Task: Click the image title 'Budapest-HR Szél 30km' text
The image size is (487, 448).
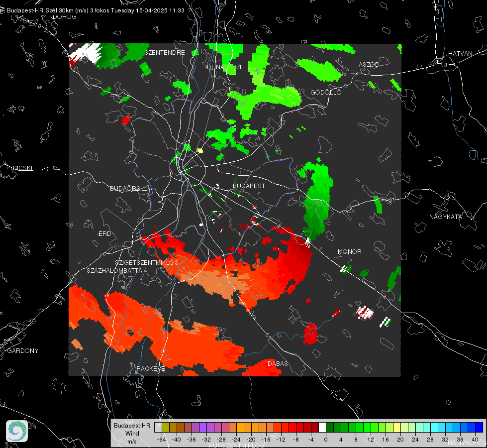Action: pyautogui.click(x=40, y=10)
